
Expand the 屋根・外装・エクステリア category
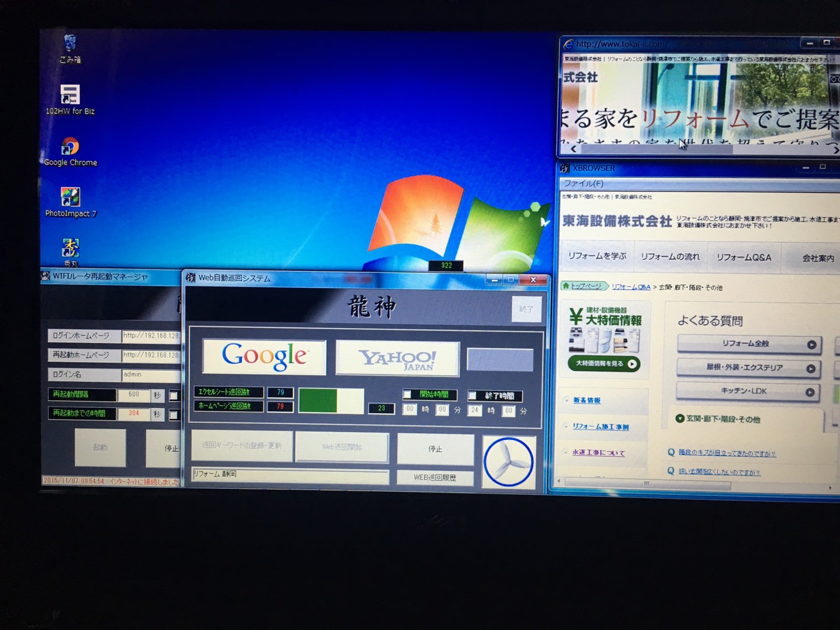click(x=747, y=368)
